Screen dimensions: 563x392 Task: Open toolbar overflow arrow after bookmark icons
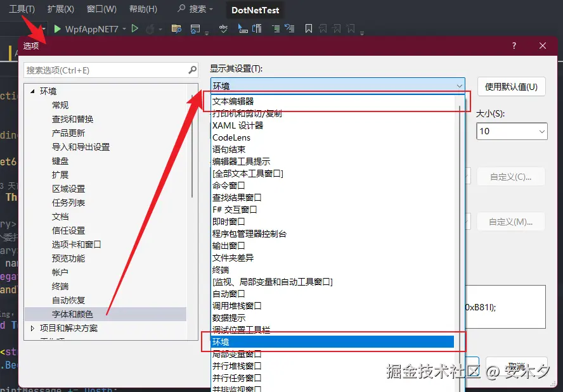pos(362,33)
